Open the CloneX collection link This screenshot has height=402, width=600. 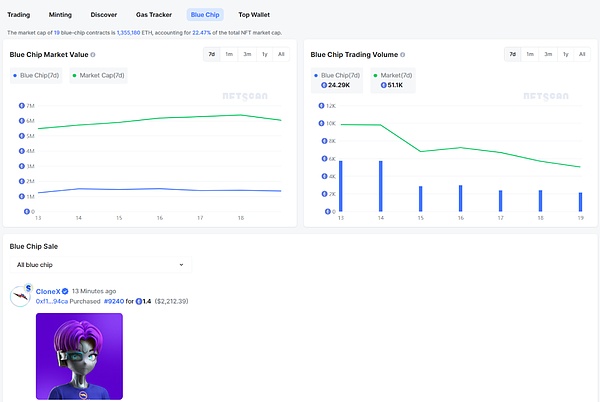(x=48, y=292)
